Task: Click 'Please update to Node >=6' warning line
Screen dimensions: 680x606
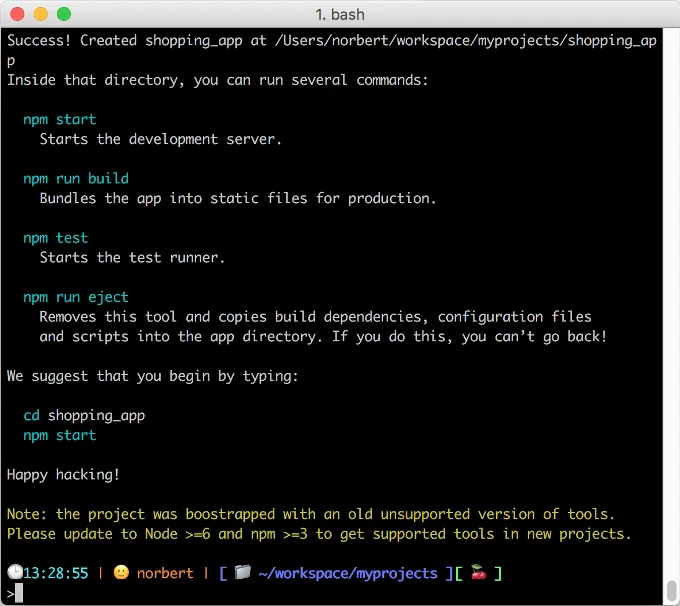Action: [x=319, y=534]
